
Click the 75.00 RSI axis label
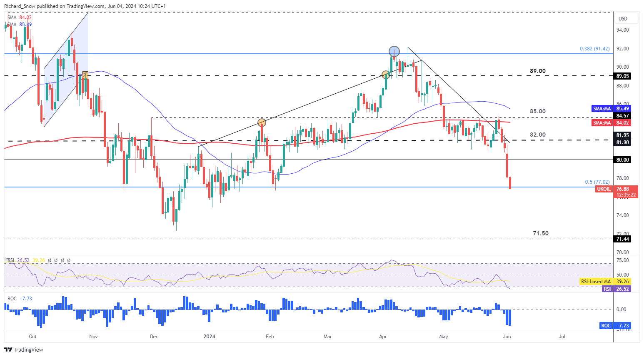623,260
